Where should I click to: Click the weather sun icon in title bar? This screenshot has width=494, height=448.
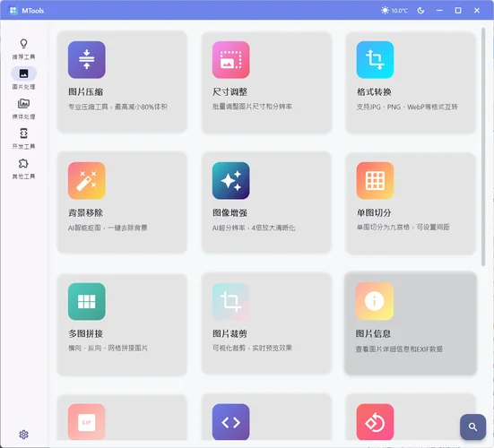[385, 11]
